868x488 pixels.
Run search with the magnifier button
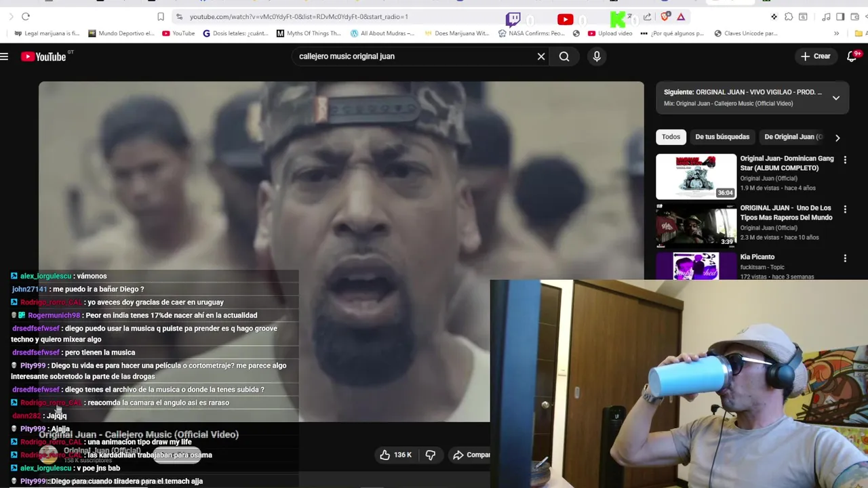point(564,56)
